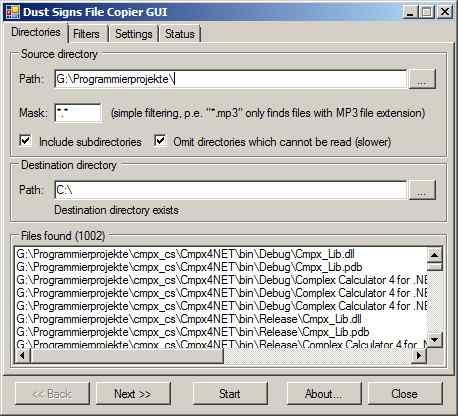The height and width of the screenshot is (416, 458).
Task: Click the Close button at the bottom
Action: click(405, 394)
